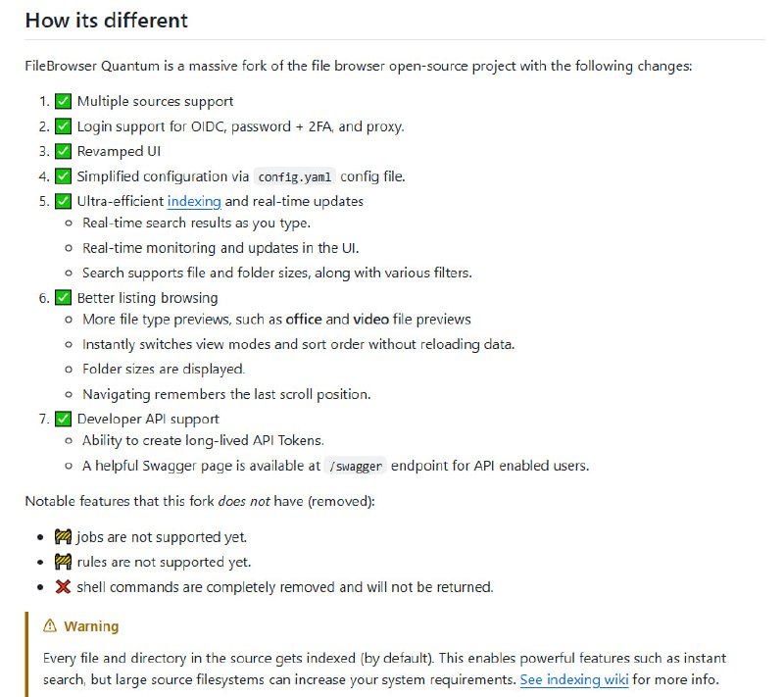Click the bold word video
Viewport: 784px width, 697px height.
(x=372, y=320)
